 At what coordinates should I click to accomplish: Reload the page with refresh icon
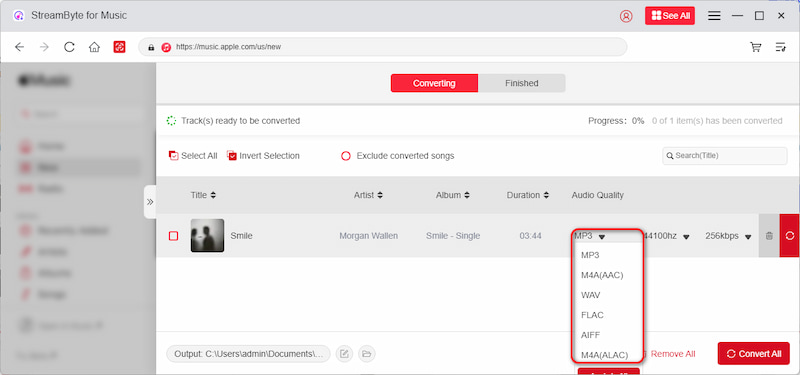click(69, 47)
